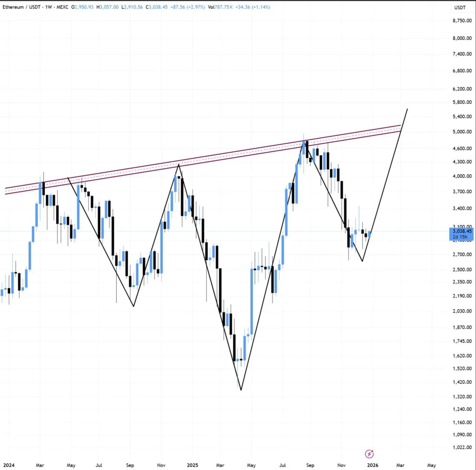Click the 8,750.00 label on the price axis

pos(462,21)
